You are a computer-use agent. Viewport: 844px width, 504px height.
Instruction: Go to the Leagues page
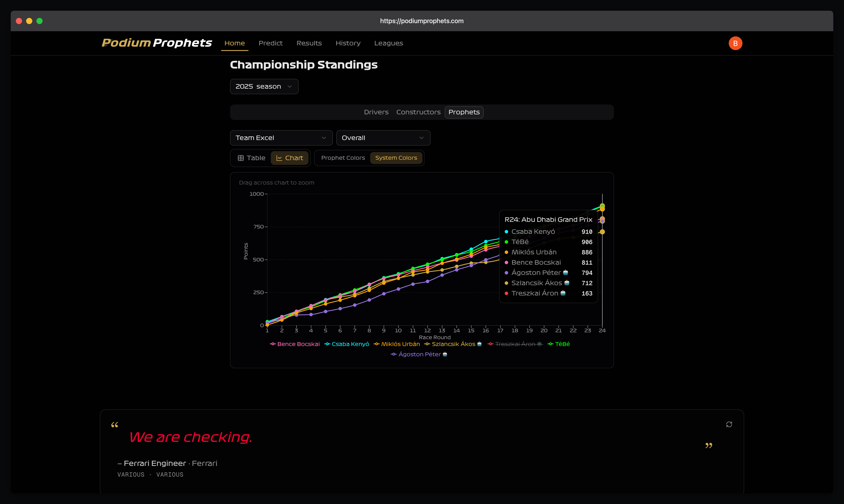click(x=388, y=43)
